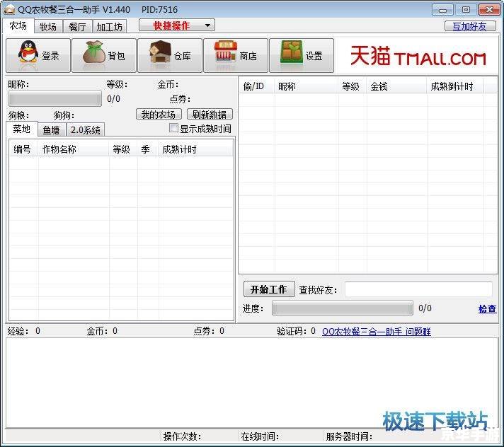Select the 菜地 sub-tab
Viewport: 504px width, 447px height.
(21, 129)
